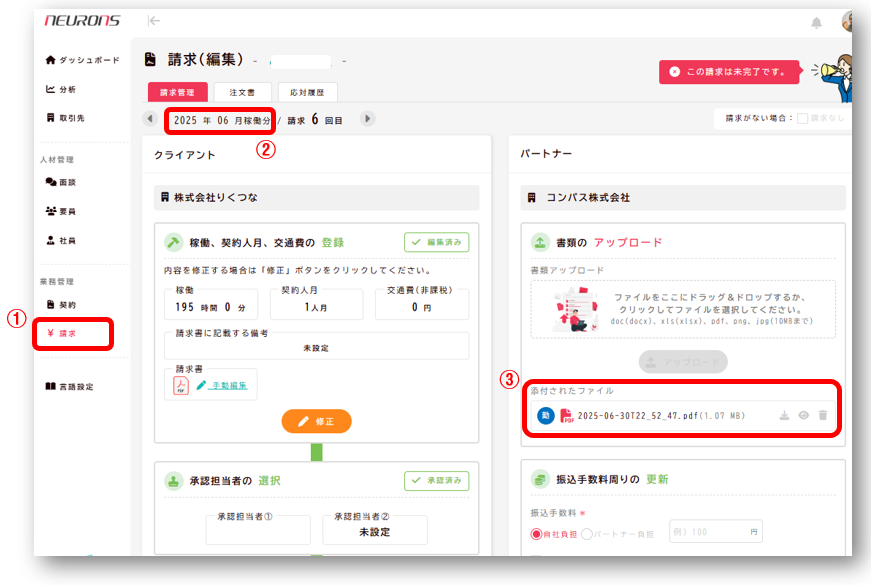Click the transfer fee amount field

pos(716,534)
